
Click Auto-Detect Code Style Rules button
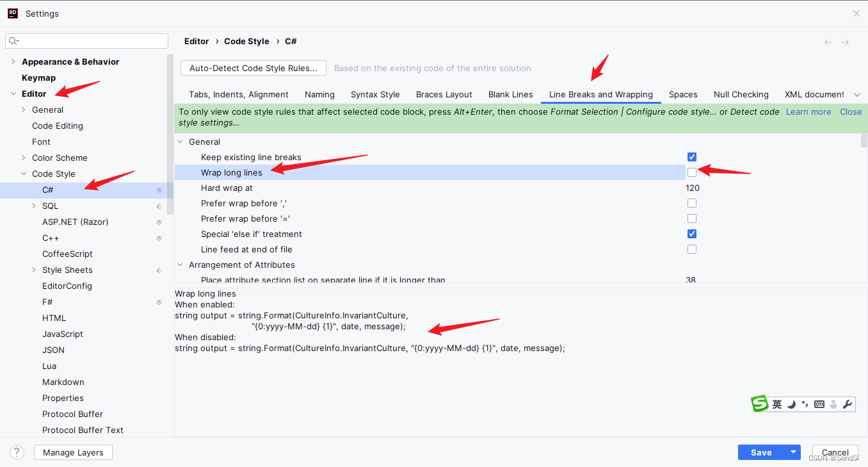click(x=253, y=68)
